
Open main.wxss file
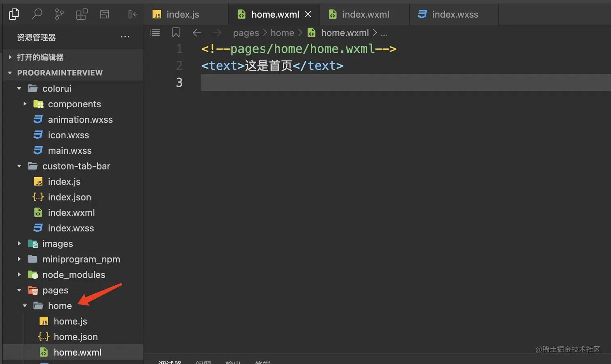point(73,151)
